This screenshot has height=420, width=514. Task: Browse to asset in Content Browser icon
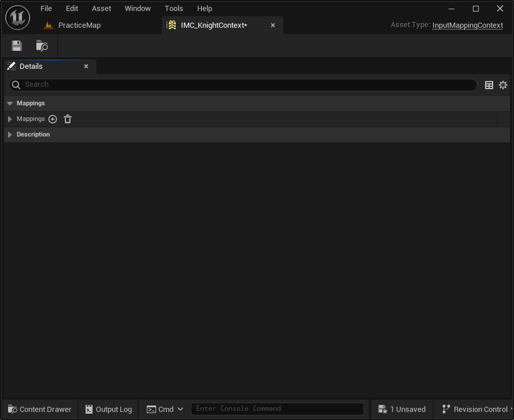pos(42,46)
